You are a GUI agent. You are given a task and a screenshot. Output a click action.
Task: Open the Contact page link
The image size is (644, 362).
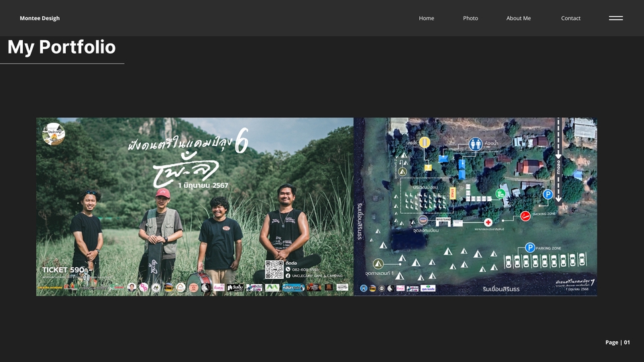coord(570,18)
